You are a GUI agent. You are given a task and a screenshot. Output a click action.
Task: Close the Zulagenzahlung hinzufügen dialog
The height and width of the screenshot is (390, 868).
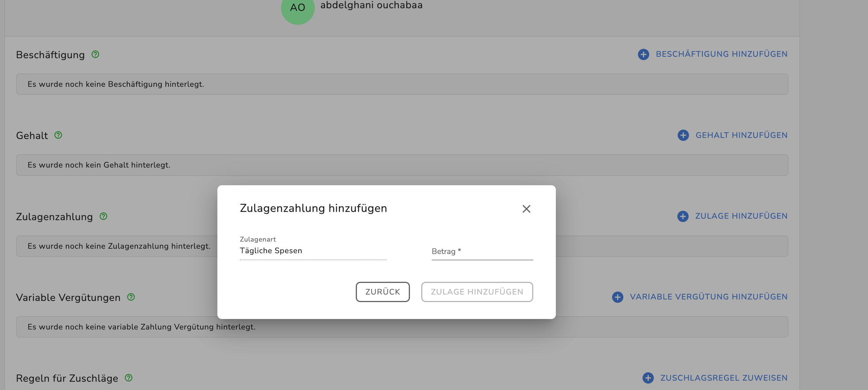click(x=526, y=209)
